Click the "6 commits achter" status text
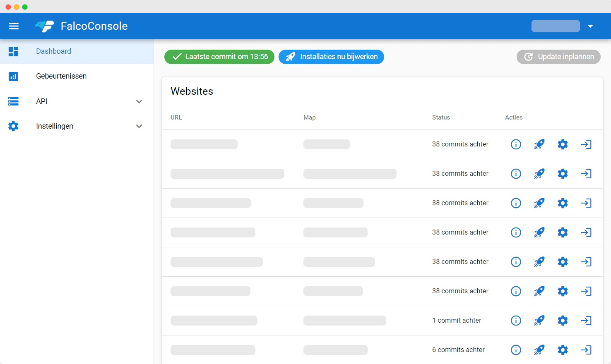Screen dimensions: 611x364 (458, 350)
